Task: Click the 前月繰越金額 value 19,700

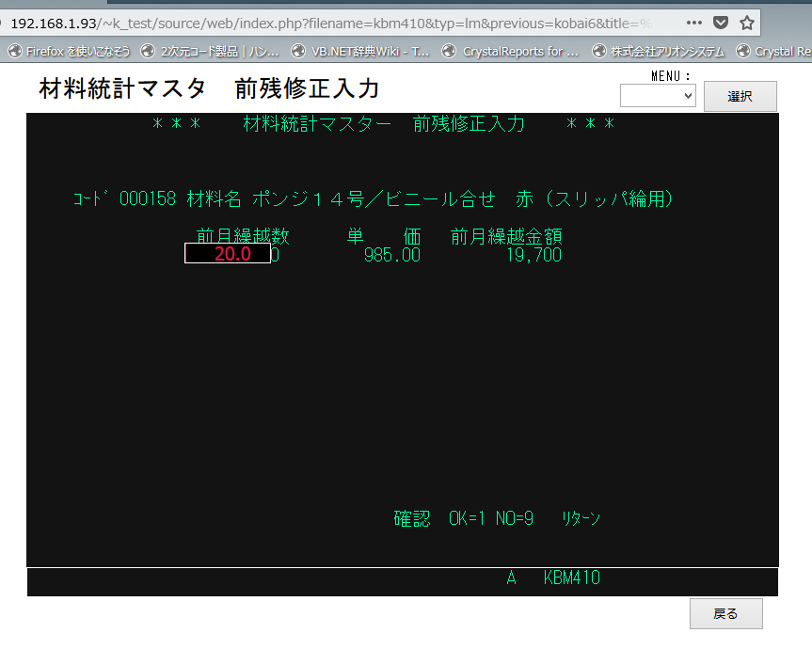Action: 533,255
